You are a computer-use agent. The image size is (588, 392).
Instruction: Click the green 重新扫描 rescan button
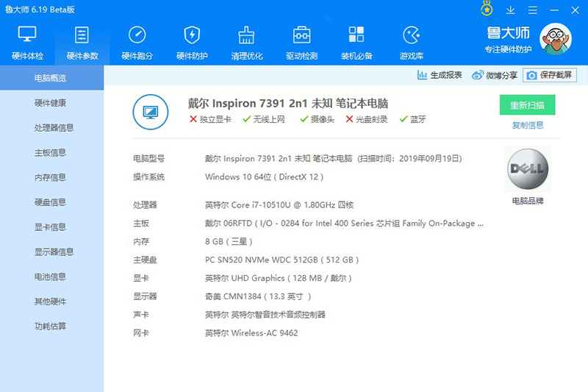pyautogui.click(x=527, y=105)
